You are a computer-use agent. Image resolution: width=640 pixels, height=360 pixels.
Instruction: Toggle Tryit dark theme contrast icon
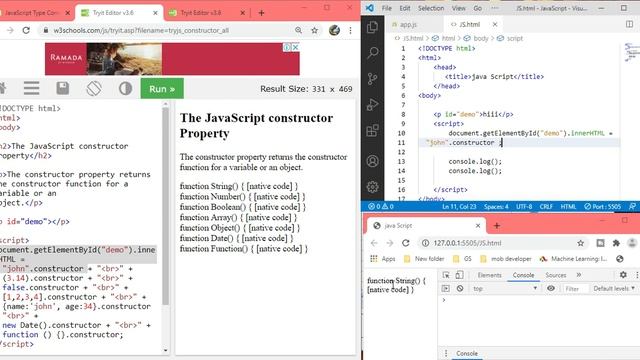[125, 88]
